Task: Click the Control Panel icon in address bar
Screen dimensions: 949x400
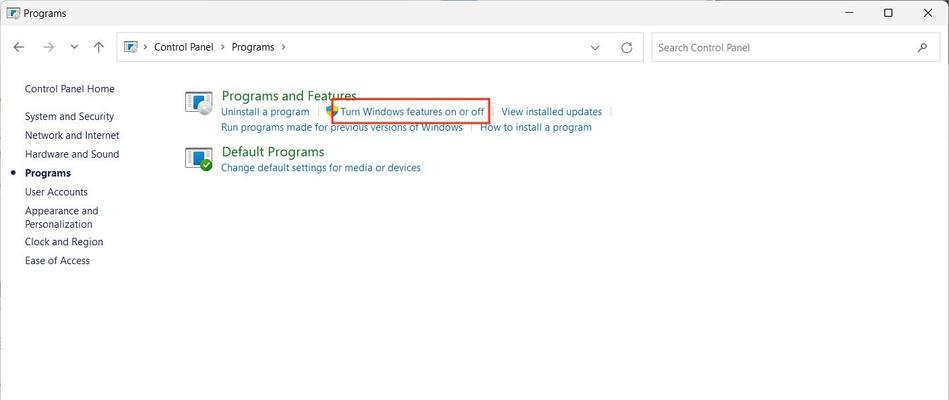Action: click(x=131, y=47)
